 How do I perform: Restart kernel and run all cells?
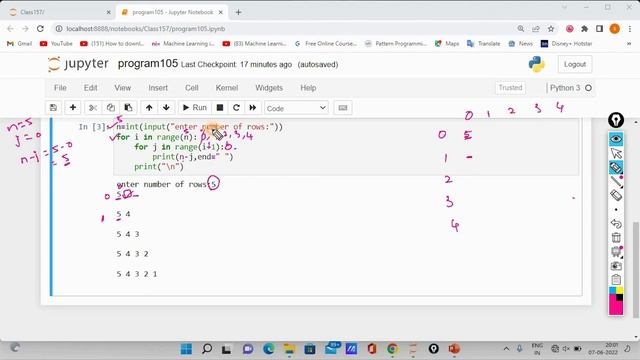click(253, 108)
